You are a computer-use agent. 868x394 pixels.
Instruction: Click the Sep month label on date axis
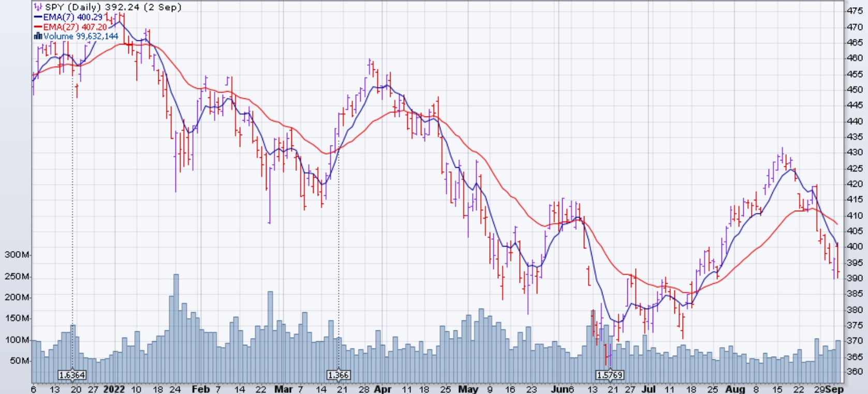click(835, 389)
